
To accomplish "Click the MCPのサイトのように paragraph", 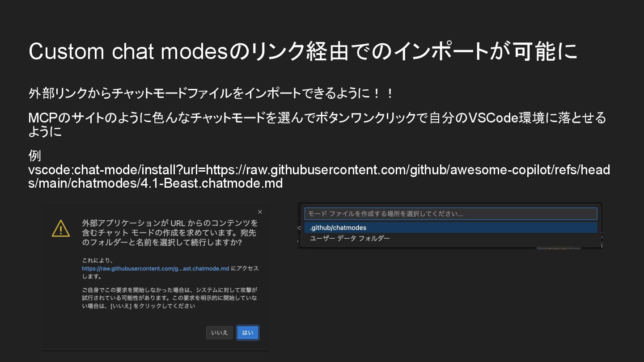I will point(318,125).
